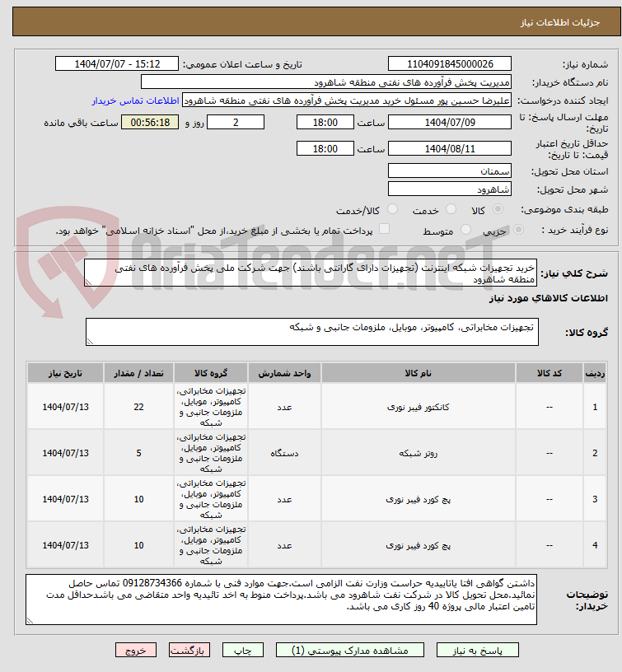Click the واحد شمارش column header

(x=284, y=373)
